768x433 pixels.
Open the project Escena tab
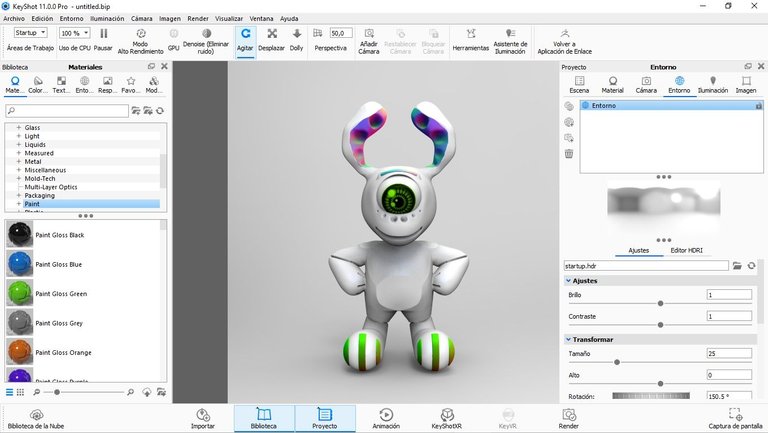click(x=579, y=85)
